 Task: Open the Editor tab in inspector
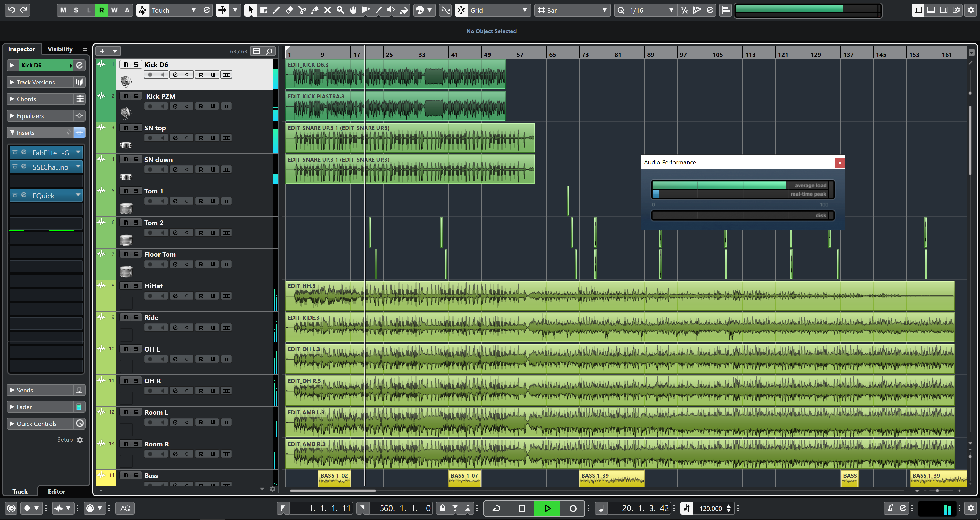coord(56,491)
